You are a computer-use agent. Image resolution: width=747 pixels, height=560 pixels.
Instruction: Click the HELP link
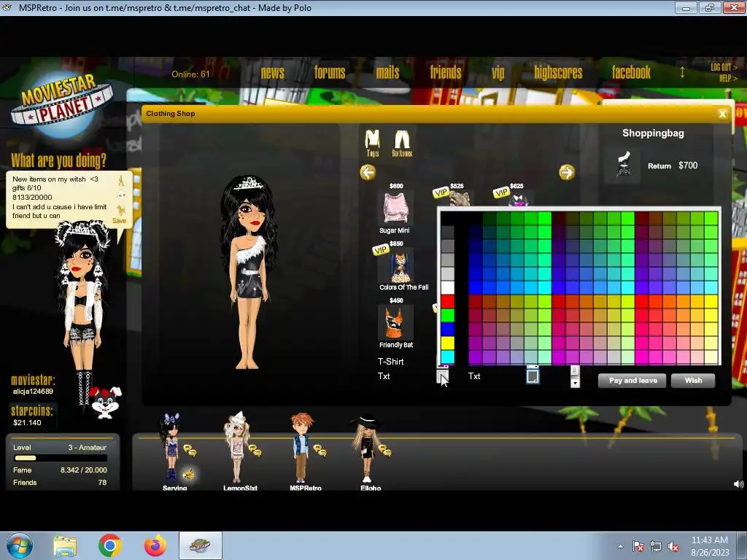pyautogui.click(x=728, y=78)
